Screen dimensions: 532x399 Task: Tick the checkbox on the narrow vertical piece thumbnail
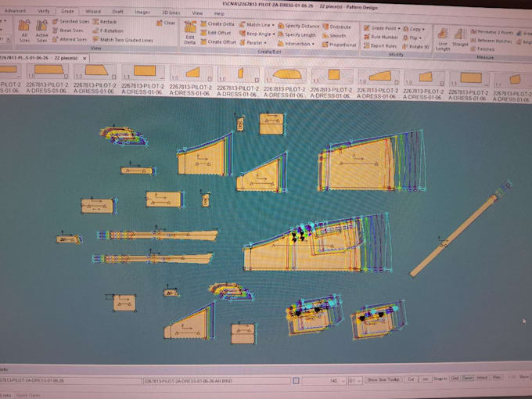[257, 79]
